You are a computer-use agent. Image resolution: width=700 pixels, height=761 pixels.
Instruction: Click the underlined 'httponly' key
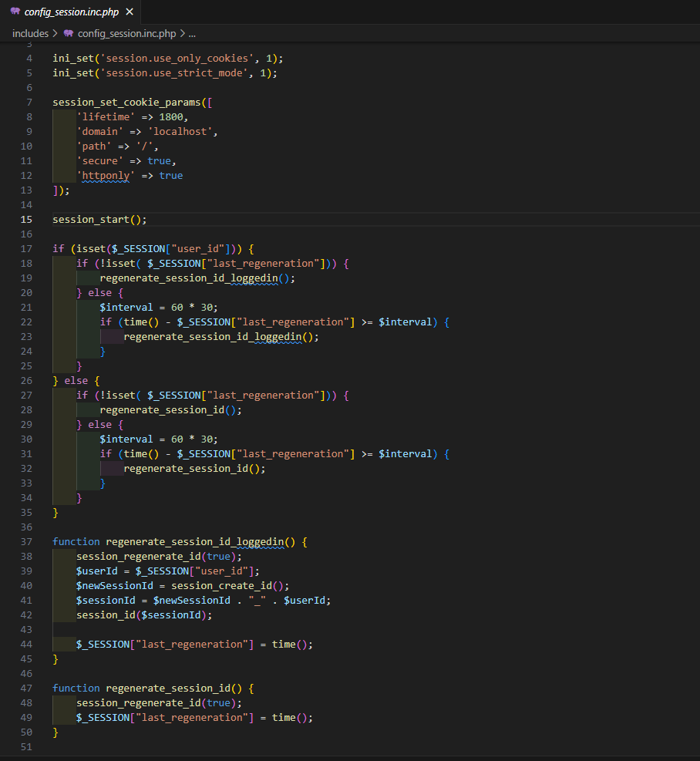105,176
